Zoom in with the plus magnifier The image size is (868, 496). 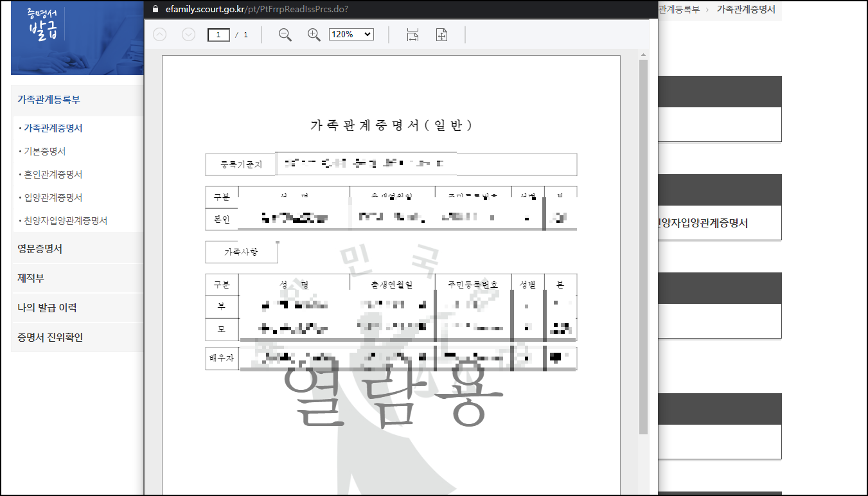pyautogui.click(x=314, y=35)
